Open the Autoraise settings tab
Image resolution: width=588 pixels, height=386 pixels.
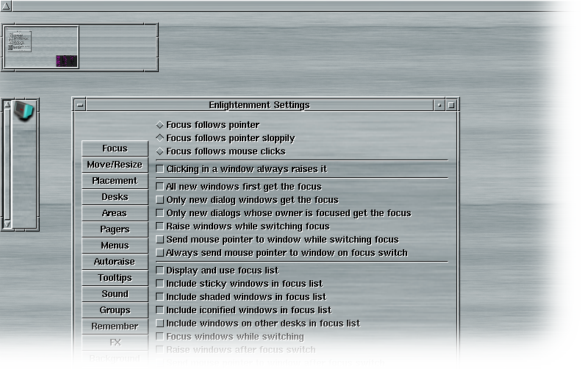pyautogui.click(x=115, y=261)
